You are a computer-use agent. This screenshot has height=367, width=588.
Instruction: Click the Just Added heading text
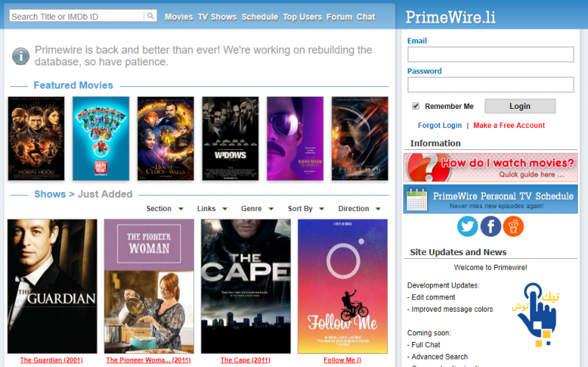click(x=105, y=194)
